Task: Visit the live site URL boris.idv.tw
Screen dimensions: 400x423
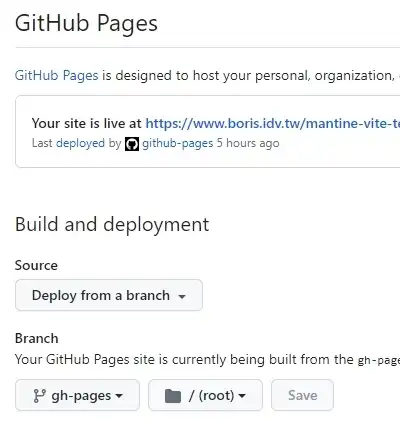Action: tap(273, 124)
